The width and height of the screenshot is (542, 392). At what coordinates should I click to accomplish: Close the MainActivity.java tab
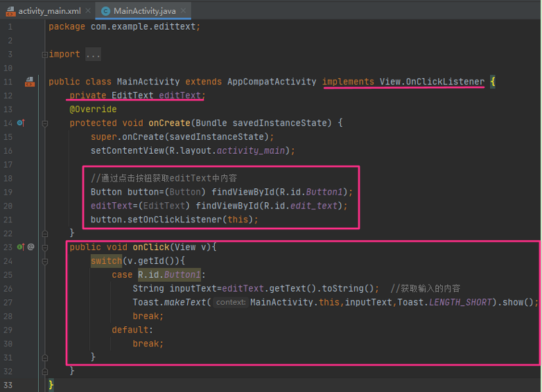[x=184, y=10]
